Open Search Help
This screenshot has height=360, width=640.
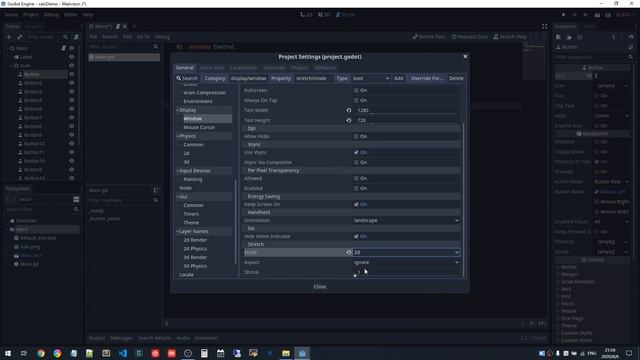pyautogui.click(x=510, y=37)
